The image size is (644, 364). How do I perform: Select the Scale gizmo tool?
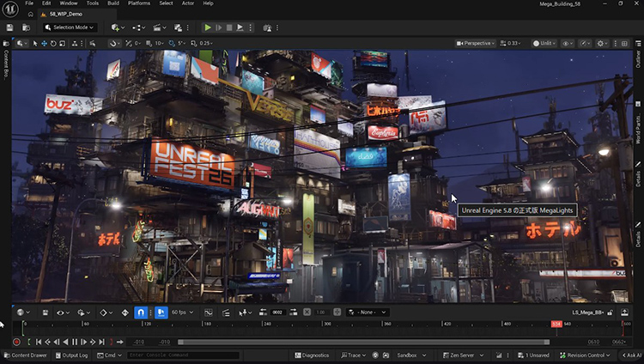62,43
